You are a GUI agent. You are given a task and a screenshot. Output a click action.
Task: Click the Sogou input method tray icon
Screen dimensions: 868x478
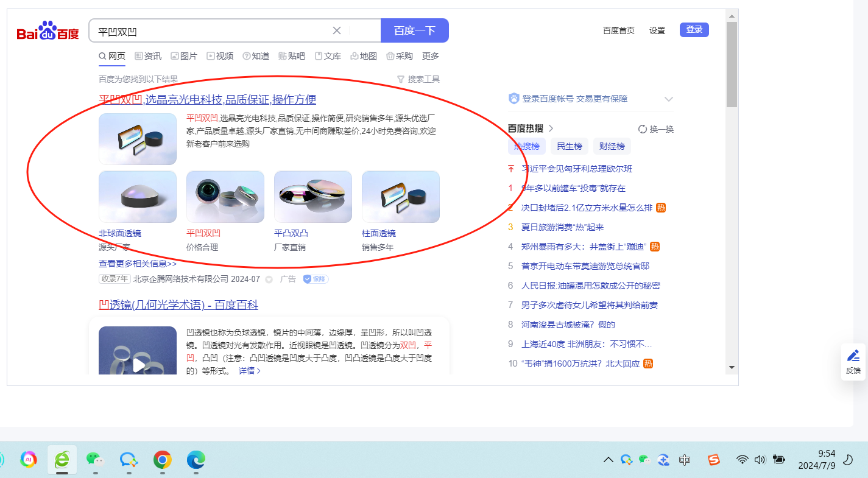[714, 460]
